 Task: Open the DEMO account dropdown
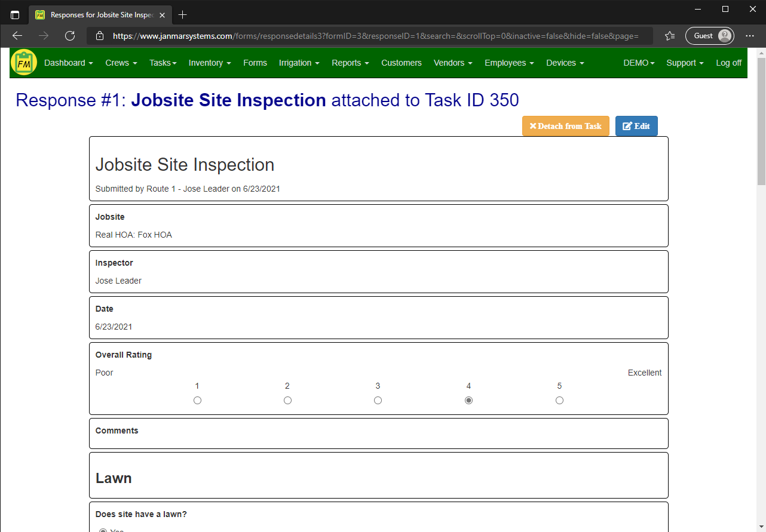(x=639, y=63)
